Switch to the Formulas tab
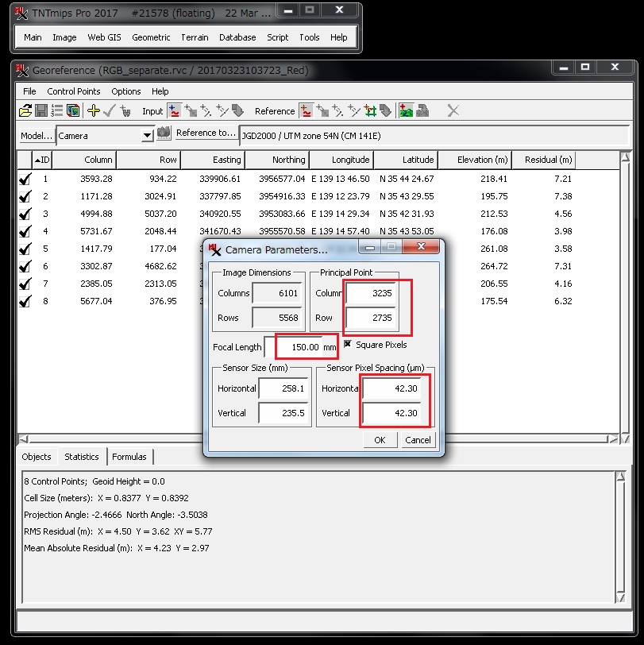The height and width of the screenshot is (645, 644). pyautogui.click(x=129, y=457)
